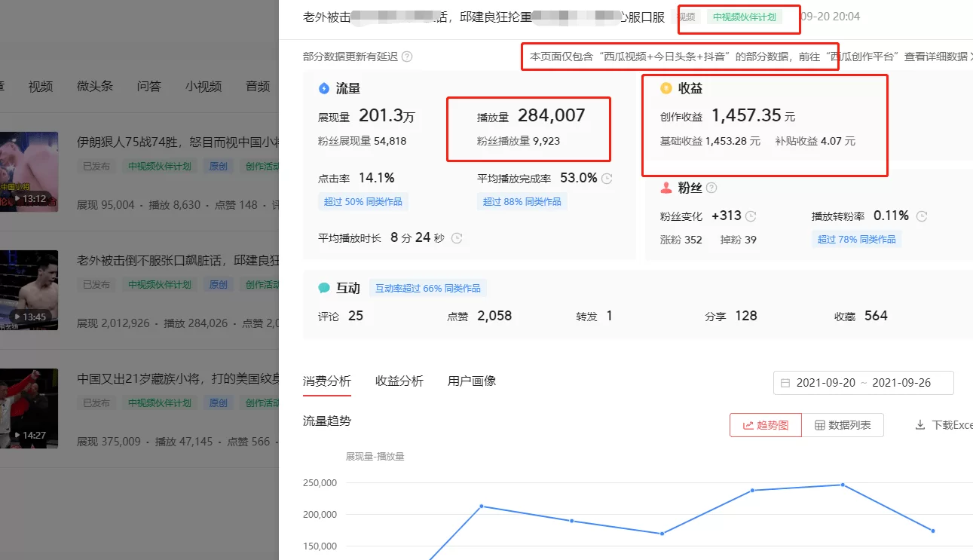Click the coin icon next to 收益
Viewport: 973px width, 560px height.
click(x=665, y=87)
